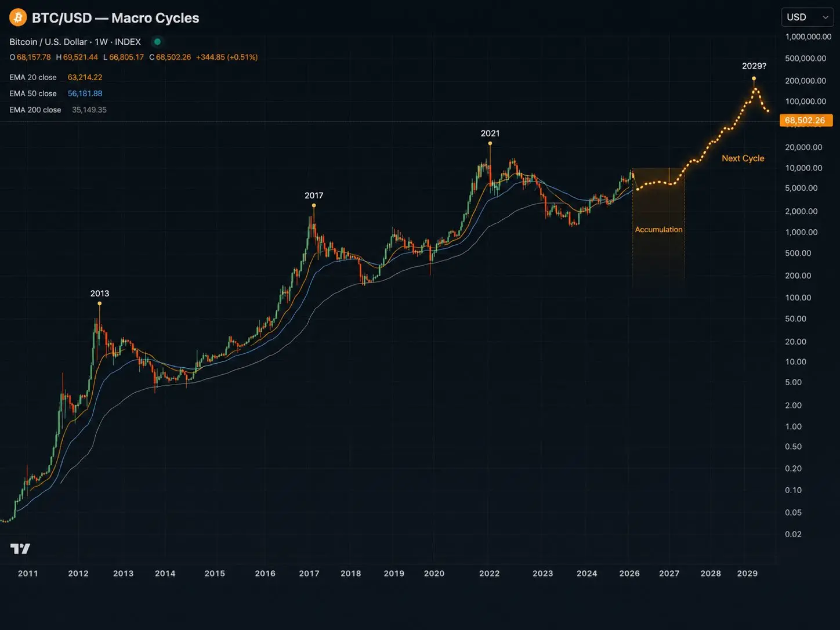Click 10,000.00 on the price axis
Screen dimensions: 840x630
click(x=803, y=168)
